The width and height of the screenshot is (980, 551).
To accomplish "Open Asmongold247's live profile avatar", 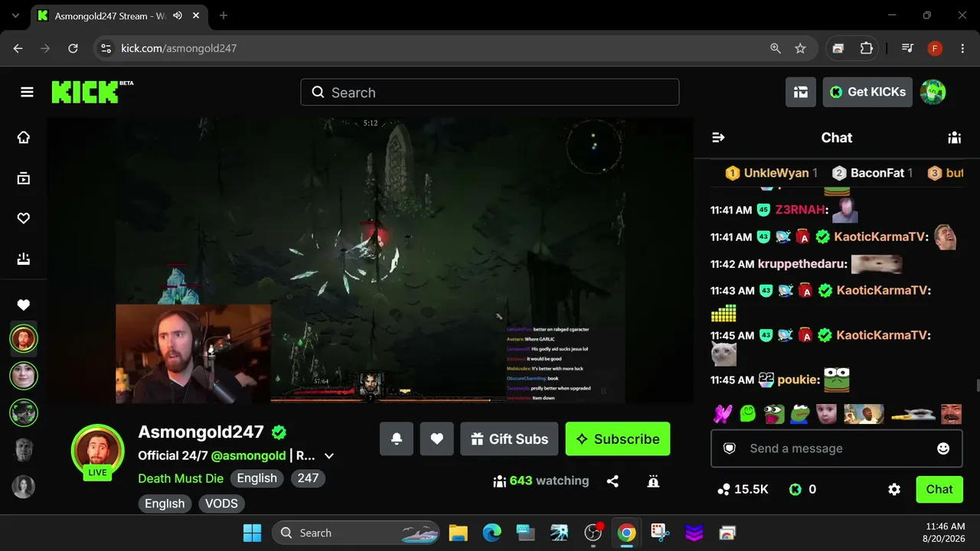I will [x=98, y=452].
